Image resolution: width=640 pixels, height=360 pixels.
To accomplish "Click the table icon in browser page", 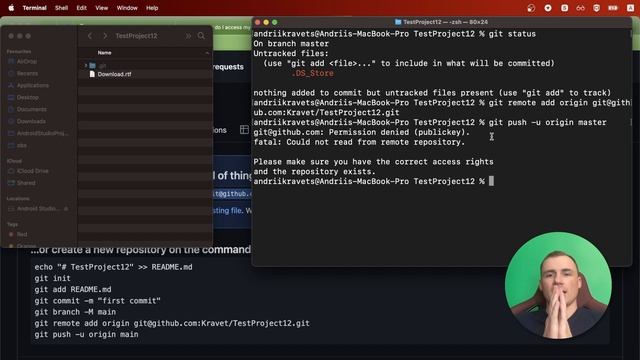I will pos(244,130).
